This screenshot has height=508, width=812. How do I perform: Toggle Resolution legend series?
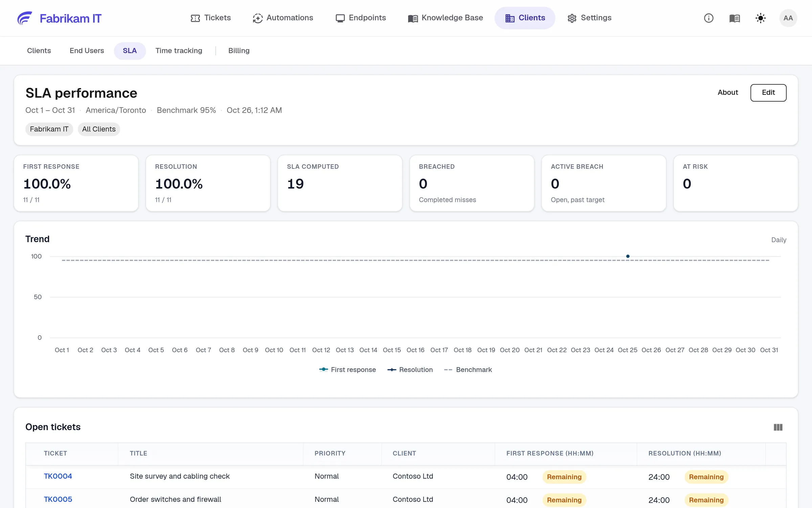click(410, 369)
